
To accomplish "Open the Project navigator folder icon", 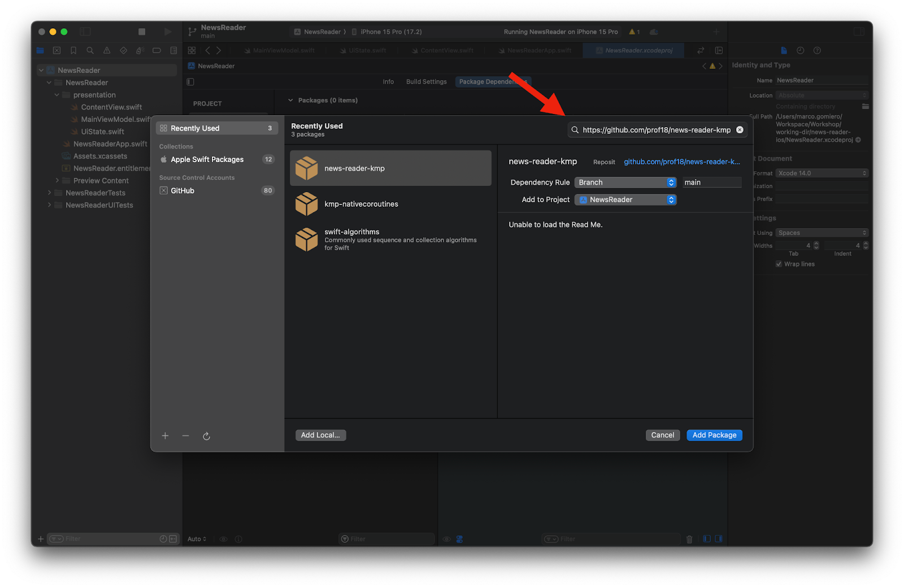I will [40, 50].
